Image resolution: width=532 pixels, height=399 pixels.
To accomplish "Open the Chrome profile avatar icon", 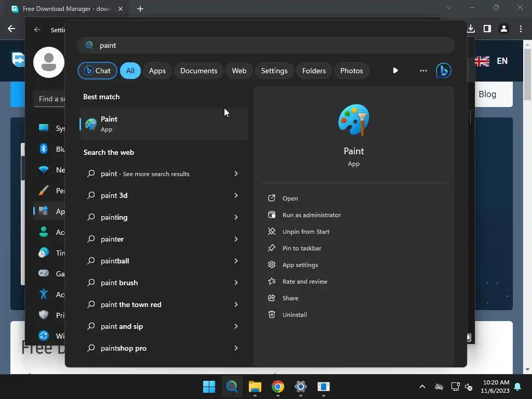I will pos(504,29).
